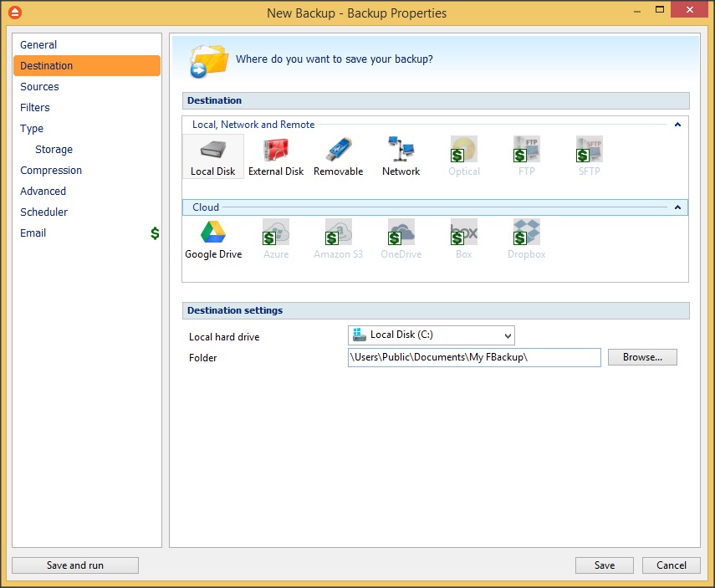The height and width of the screenshot is (588, 715).
Task: Click the Optical disc destination icon
Action: 464,156
